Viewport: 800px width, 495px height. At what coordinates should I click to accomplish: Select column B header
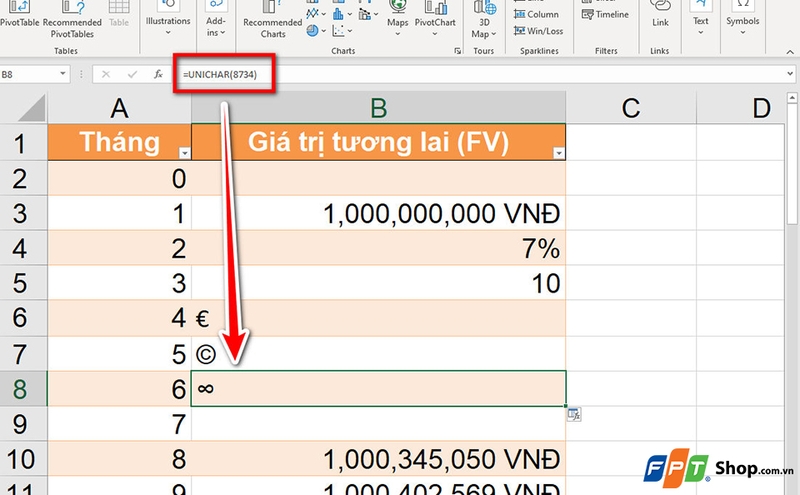tap(379, 108)
